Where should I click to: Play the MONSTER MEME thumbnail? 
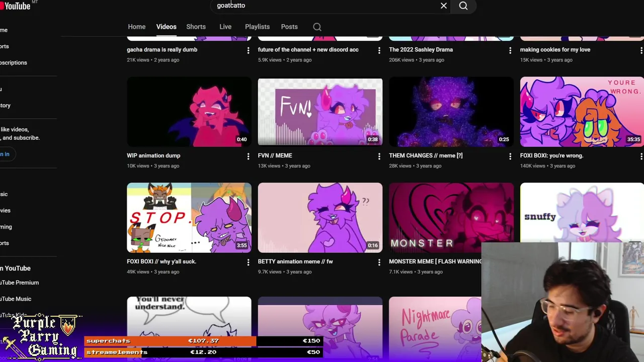[451, 218]
